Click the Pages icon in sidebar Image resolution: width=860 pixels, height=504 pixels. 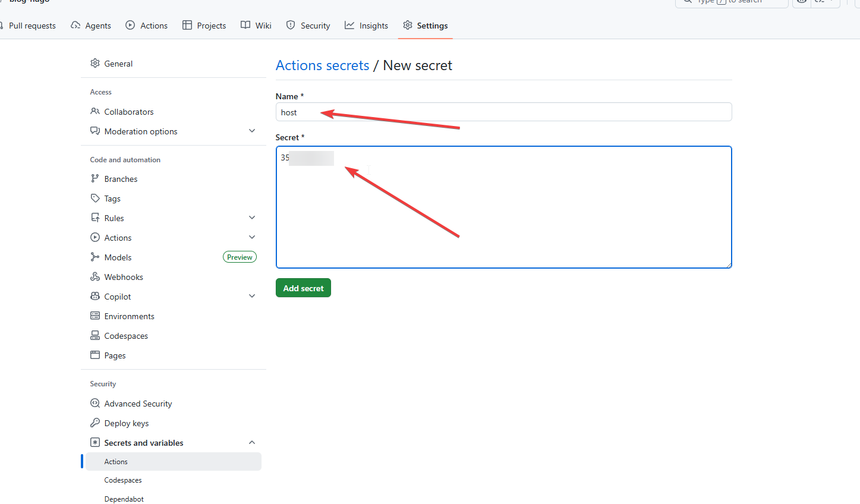[x=95, y=355]
